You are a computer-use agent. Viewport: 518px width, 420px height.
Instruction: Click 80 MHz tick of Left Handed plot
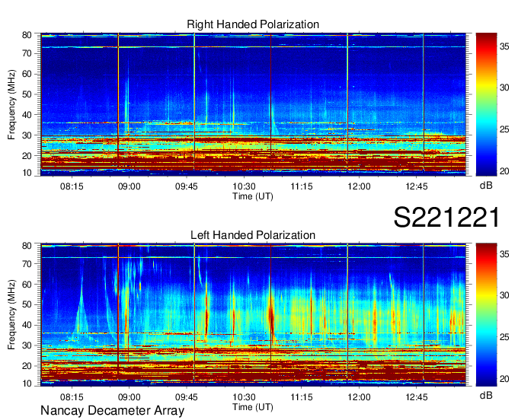click(27, 245)
